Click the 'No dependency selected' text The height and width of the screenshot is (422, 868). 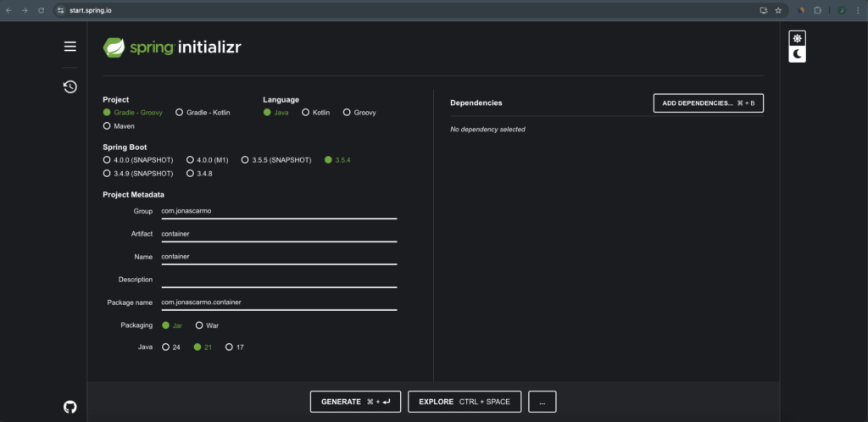pos(487,130)
